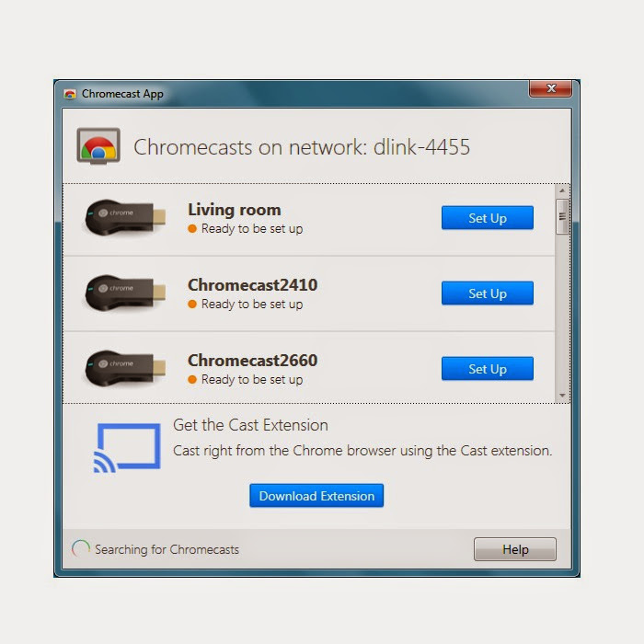The height and width of the screenshot is (644, 644).
Task: Click the orange status dot under Living room
Action: coord(192,229)
